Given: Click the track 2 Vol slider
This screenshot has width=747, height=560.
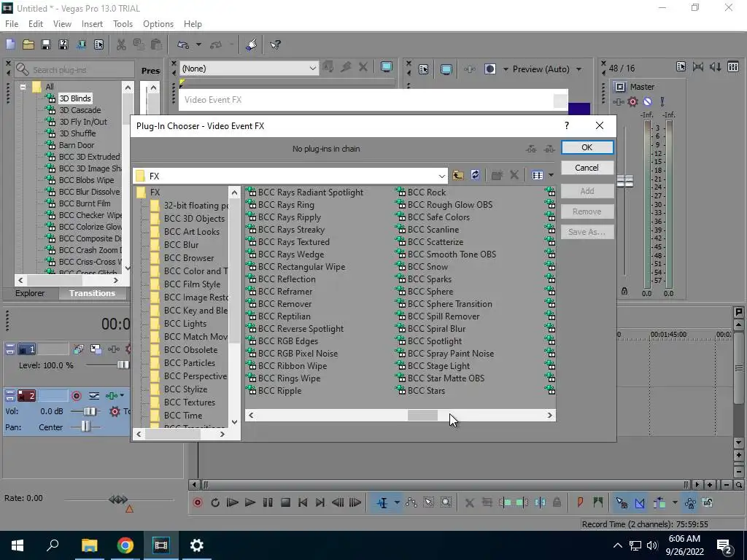Looking at the screenshot, I should (89, 411).
